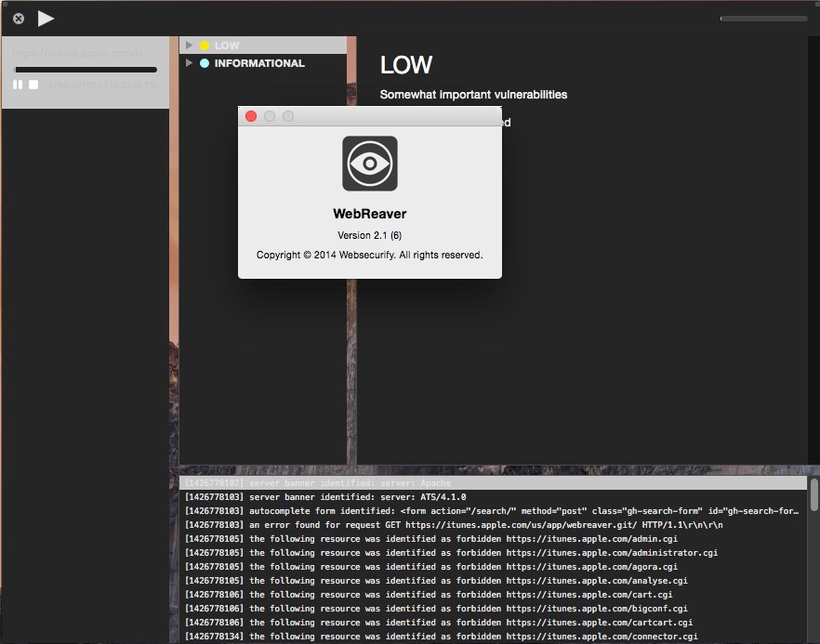Select log row 'server banner identified: server: Apache'
Screen dimensions: 820x644
tap(493, 483)
